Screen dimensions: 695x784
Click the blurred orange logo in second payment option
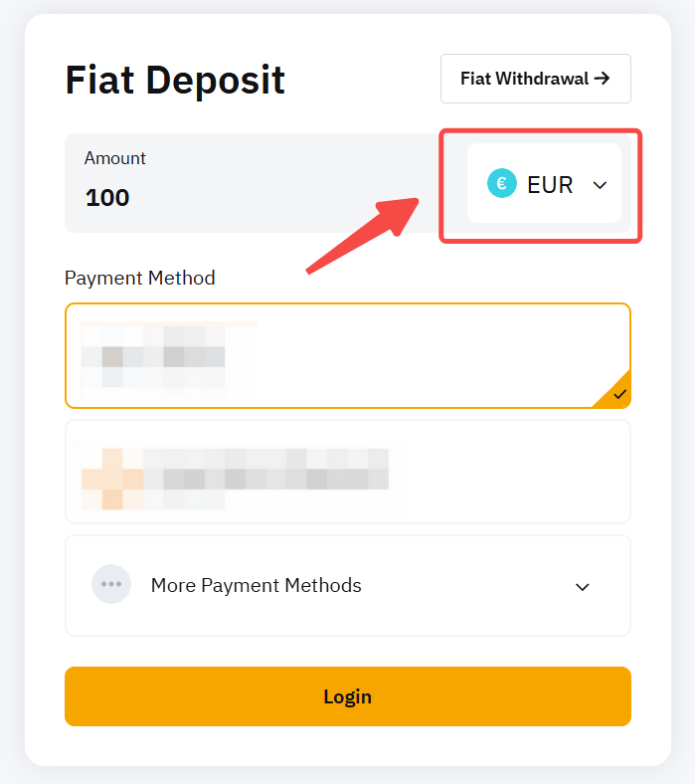point(110,478)
